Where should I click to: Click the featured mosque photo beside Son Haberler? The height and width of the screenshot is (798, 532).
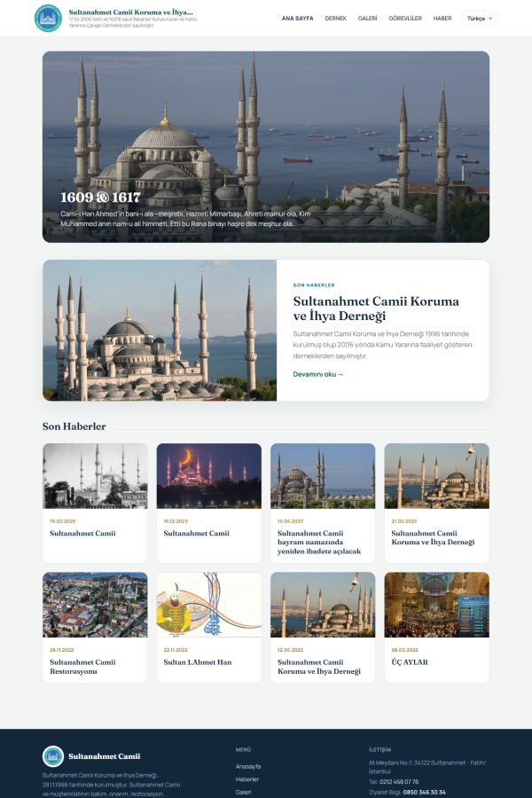160,331
